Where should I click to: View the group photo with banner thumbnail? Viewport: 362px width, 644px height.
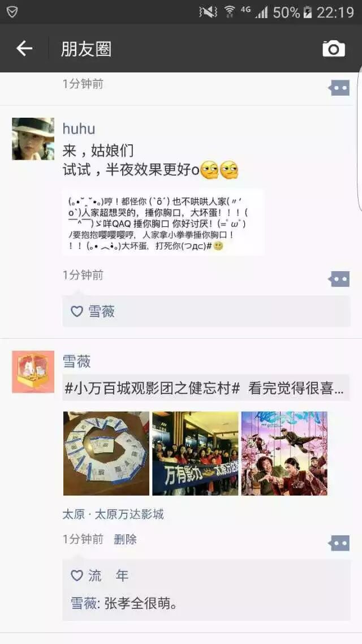tap(195, 453)
